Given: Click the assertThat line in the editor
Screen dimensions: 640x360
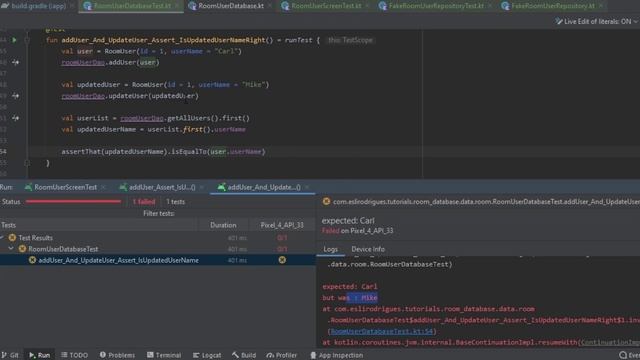Looking at the screenshot, I should pos(163,151).
